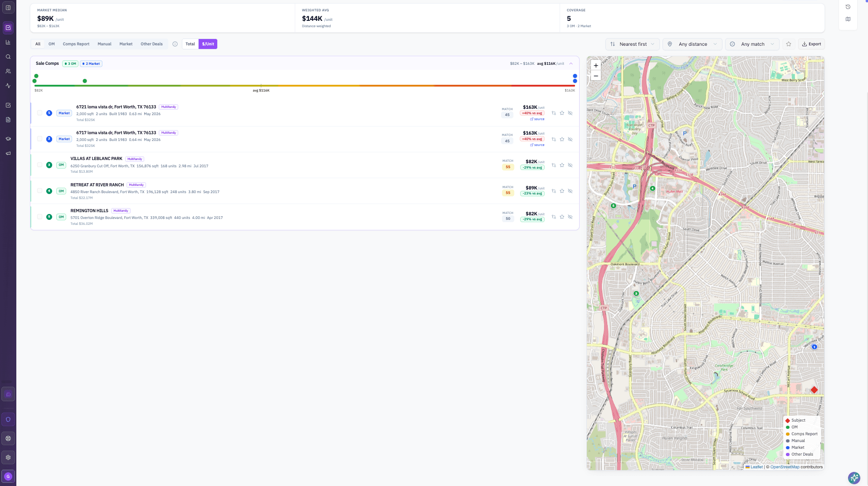This screenshot has width=868, height=486.
Task: Open source link for 6721 loma vista dr
Action: [537, 119]
